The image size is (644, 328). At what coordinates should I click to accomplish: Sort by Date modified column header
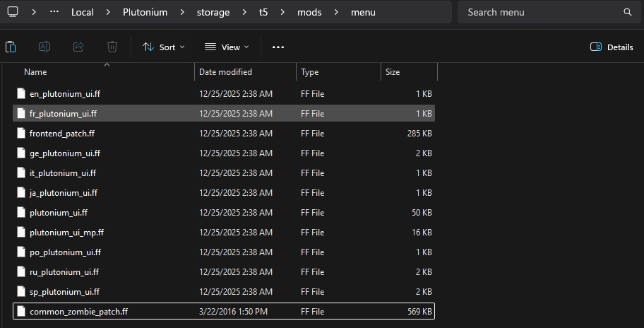(225, 72)
